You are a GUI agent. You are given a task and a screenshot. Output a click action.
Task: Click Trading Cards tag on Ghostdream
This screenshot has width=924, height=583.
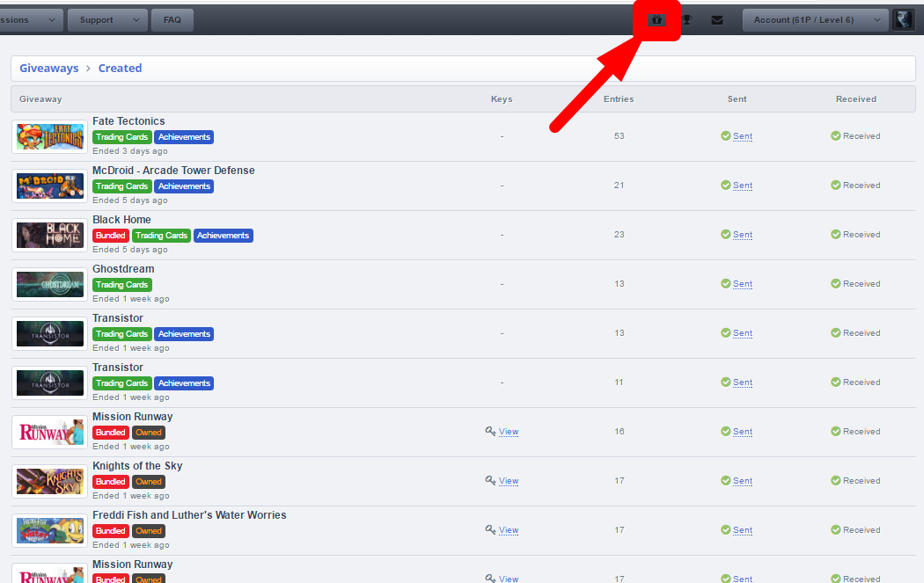[122, 285]
